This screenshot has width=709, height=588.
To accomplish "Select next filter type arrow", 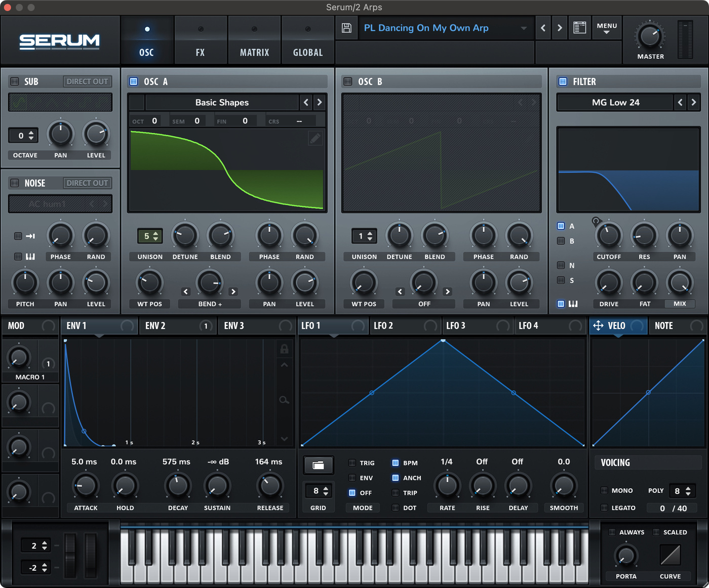I will click(694, 102).
